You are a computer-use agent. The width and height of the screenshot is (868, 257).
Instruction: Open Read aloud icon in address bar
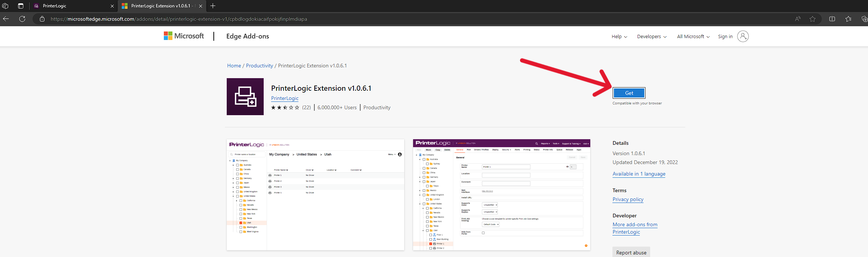click(x=798, y=19)
